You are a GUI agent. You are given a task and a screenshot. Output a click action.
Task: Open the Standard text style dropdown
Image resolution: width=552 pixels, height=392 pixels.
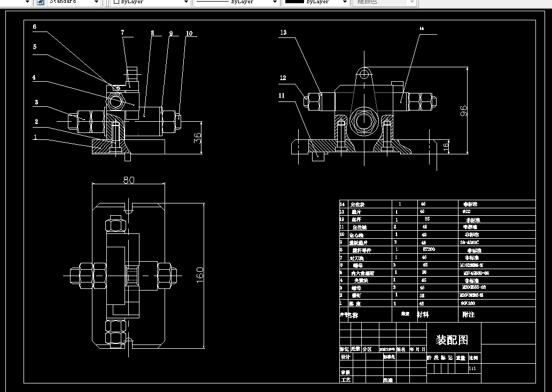coord(97,2)
